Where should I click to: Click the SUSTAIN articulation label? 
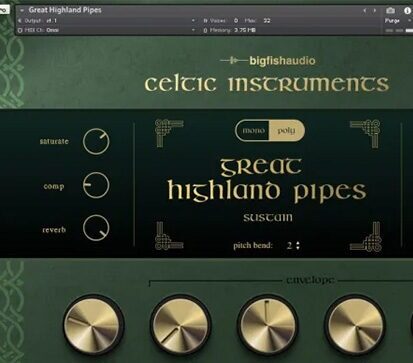[x=268, y=218]
